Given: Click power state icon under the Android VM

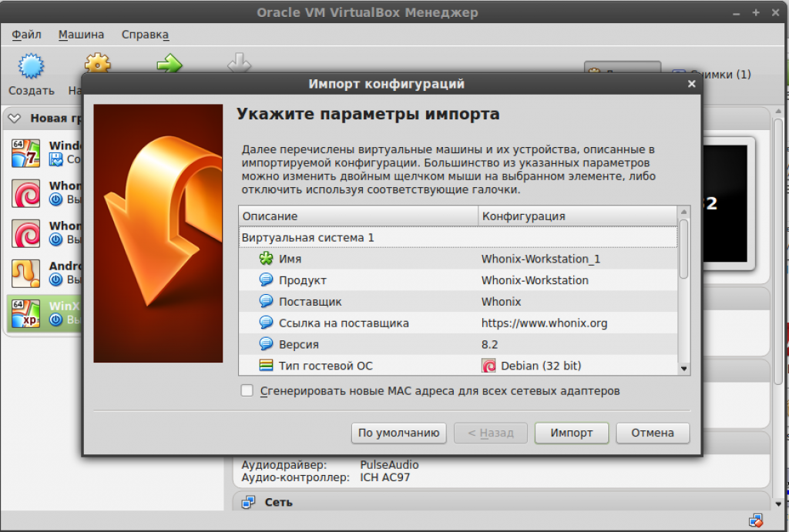Looking at the screenshot, I should click(x=55, y=279).
